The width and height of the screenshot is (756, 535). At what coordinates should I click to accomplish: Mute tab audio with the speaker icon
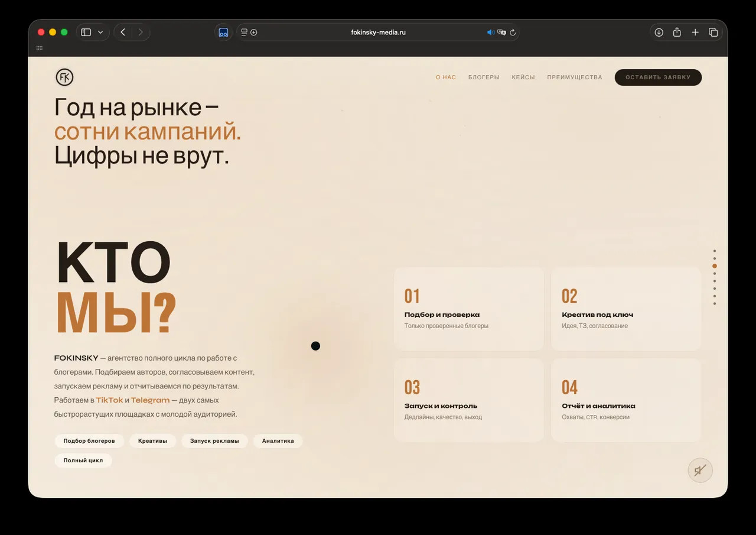(x=490, y=33)
